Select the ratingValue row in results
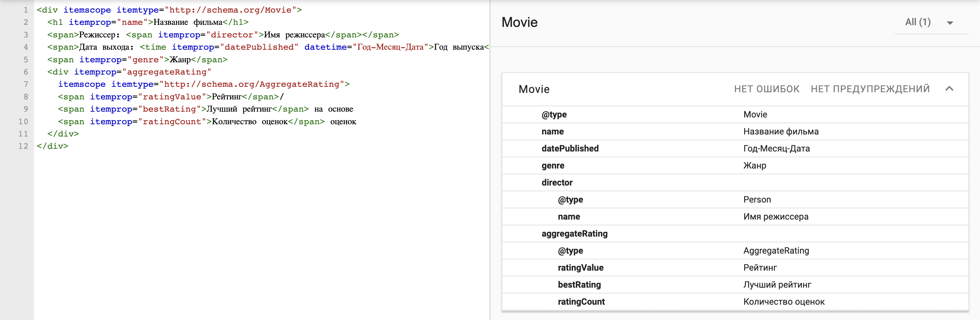Screen dimensions: 980x320 click(x=580, y=268)
